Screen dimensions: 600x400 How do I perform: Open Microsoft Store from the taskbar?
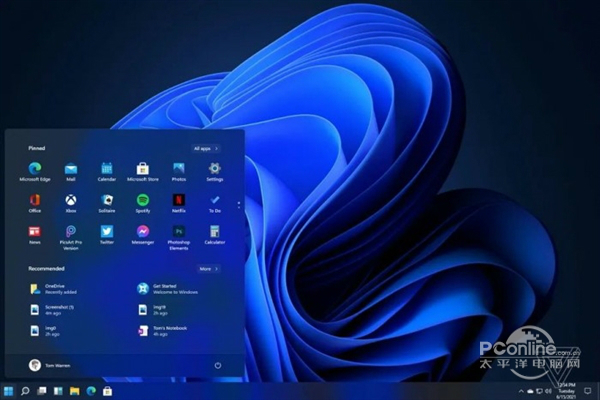coord(108,391)
